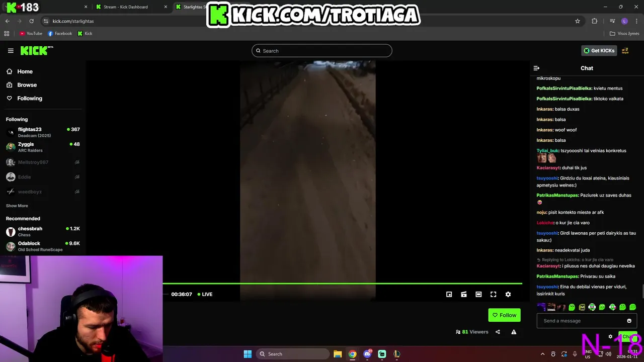Open Odablock Old School RuneScape channel
This screenshot has width=644, height=362.
point(43,246)
